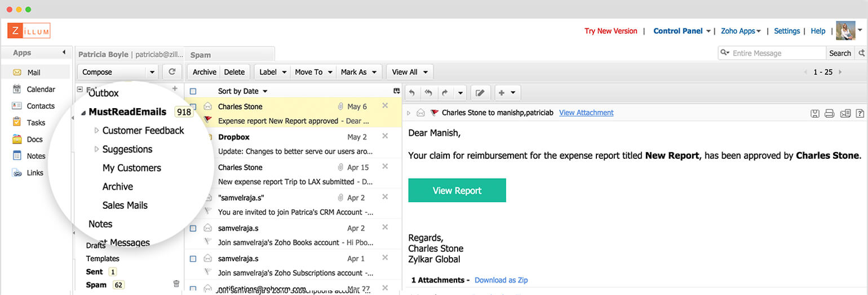
Task: Open the Control Panel menu
Action: [681, 31]
